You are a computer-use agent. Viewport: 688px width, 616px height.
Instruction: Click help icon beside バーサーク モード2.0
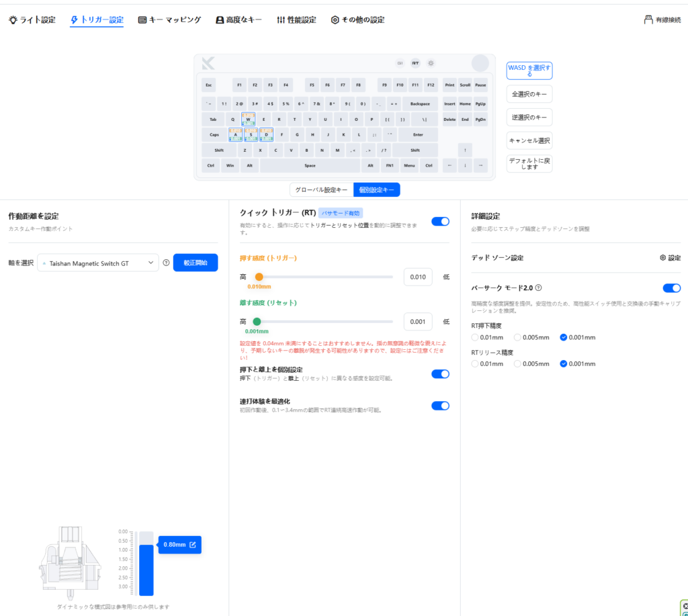(x=538, y=288)
